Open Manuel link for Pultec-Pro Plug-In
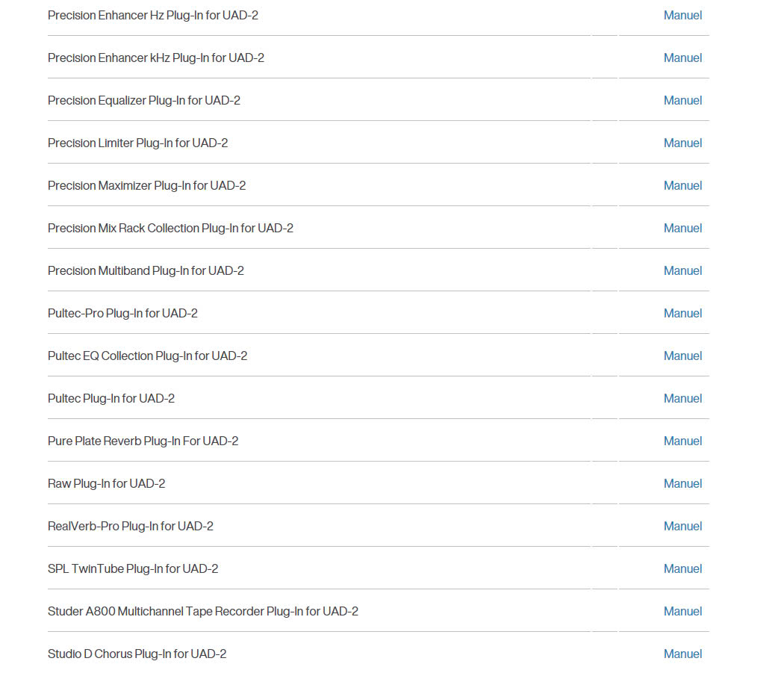Image resolution: width=784 pixels, height=673 pixels. point(682,313)
